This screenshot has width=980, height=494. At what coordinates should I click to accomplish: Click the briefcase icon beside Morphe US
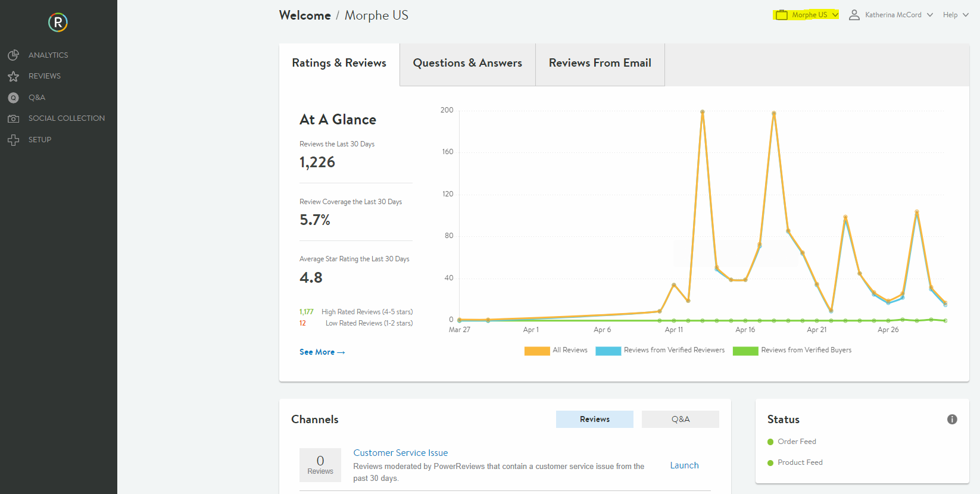coord(782,15)
